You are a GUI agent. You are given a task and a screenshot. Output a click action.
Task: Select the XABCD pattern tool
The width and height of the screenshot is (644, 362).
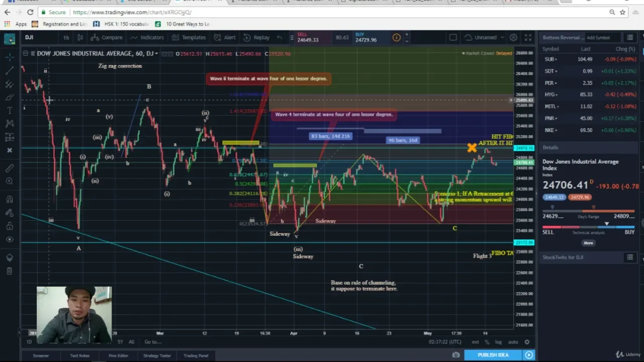coord(10,123)
